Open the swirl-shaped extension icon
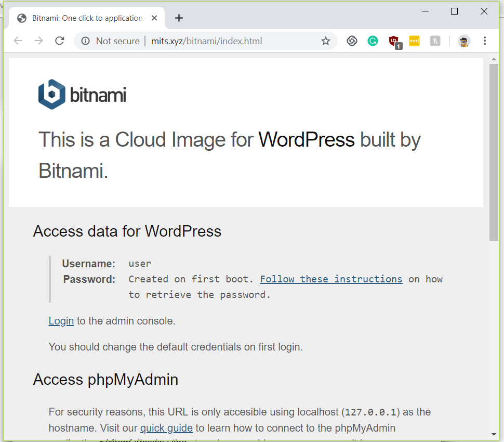 pyautogui.click(x=352, y=41)
